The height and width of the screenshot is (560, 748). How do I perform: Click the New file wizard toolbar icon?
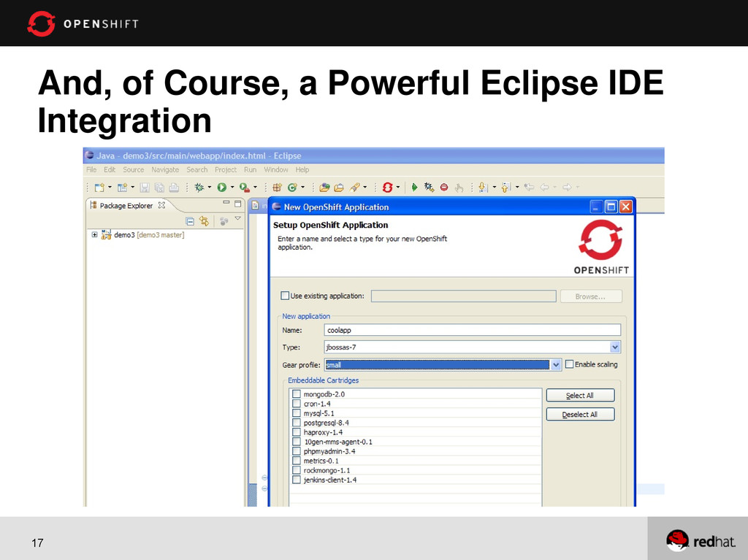pyautogui.click(x=99, y=188)
